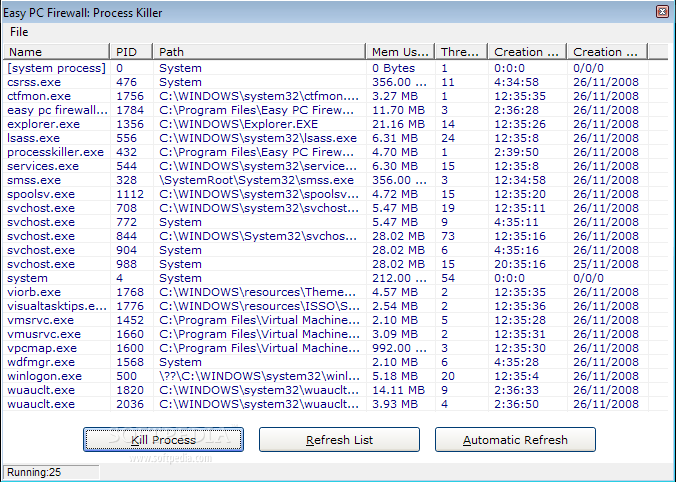676x482 pixels.
Task: Sort by the Mem Us... column header
Action: 401,52
